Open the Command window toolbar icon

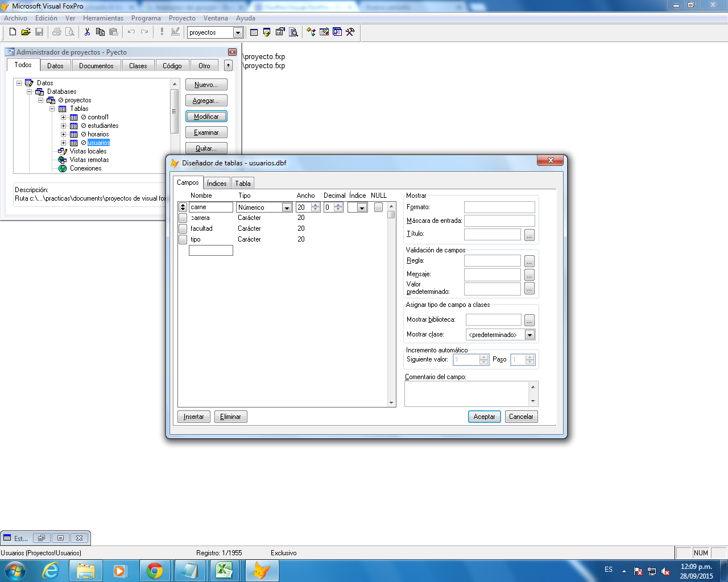coord(254,32)
